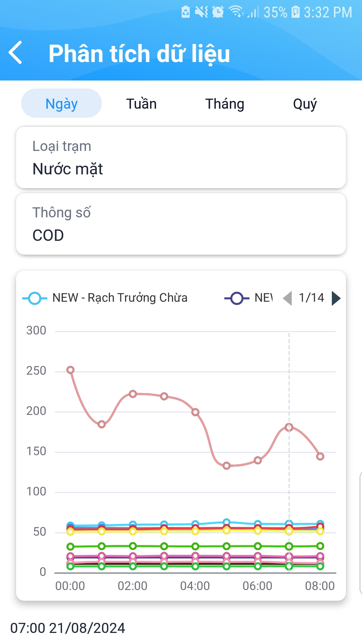Toggle the dark purple NEW legend series
This screenshot has width=362, height=644.
point(248,298)
